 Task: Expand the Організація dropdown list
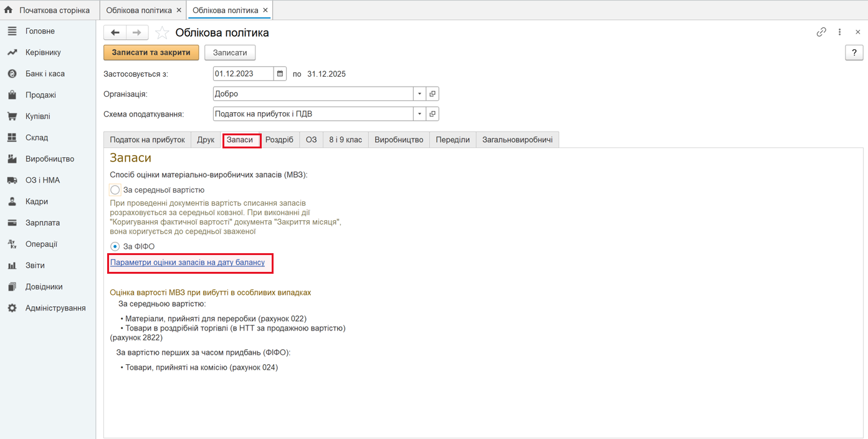pyautogui.click(x=420, y=94)
